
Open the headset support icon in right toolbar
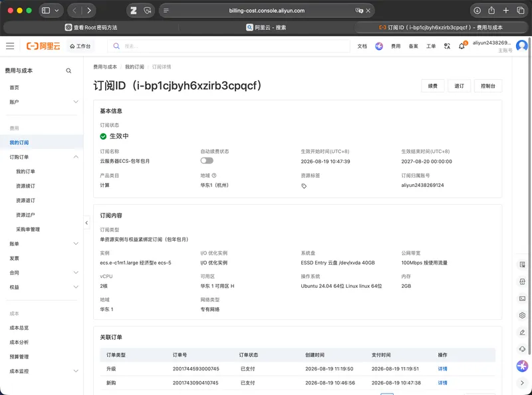[522, 349]
